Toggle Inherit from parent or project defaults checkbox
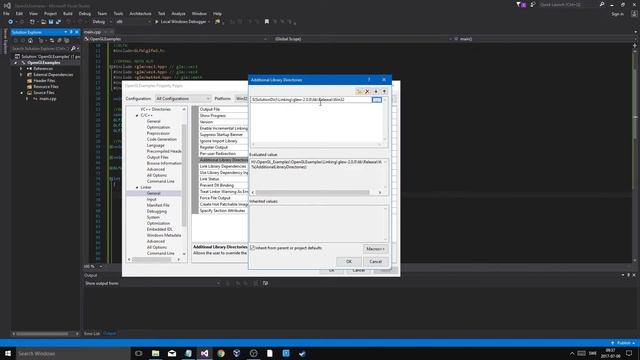The image size is (640, 360). point(253,248)
